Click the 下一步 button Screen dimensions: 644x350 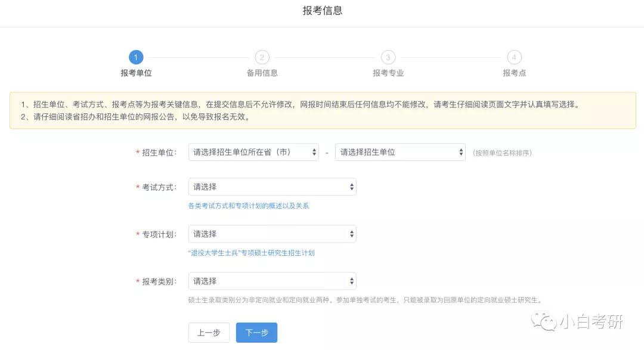click(x=256, y=333)
